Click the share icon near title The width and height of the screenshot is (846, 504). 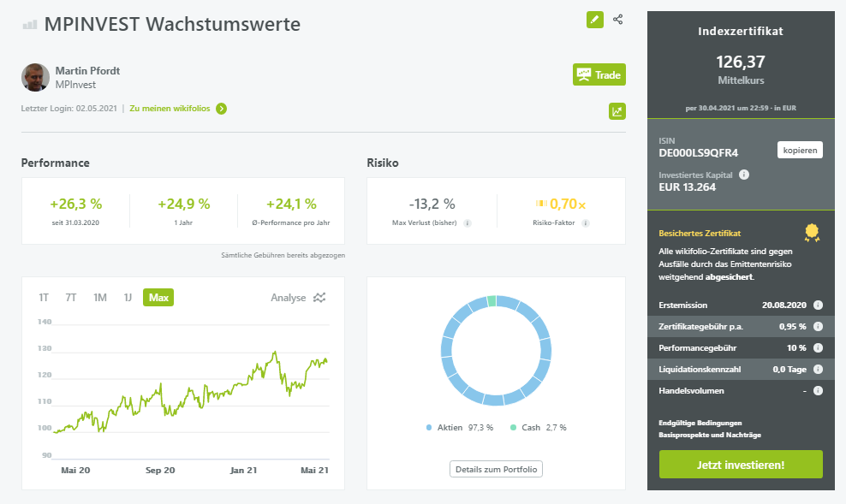(x=617, y=20)
